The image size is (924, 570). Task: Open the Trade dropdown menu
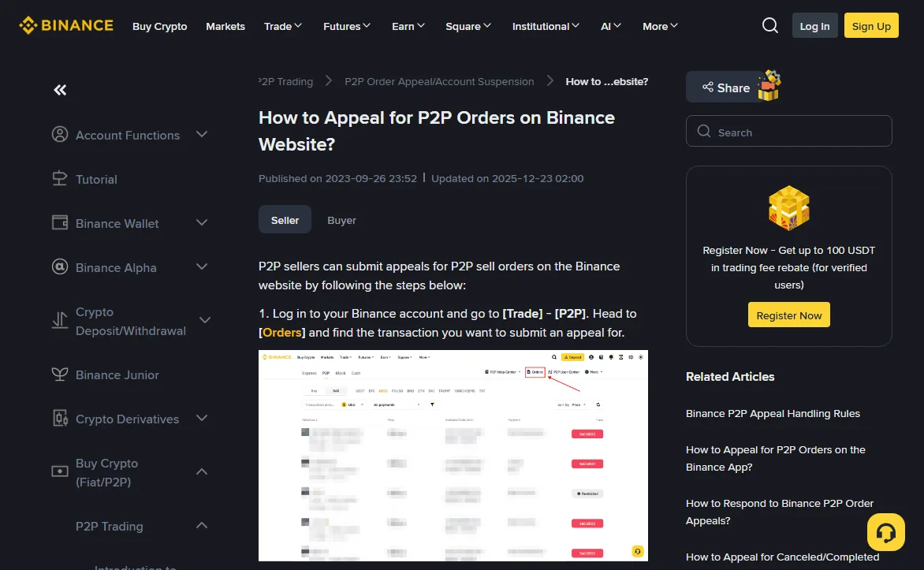pyautogui.click(x=283, y=26)
